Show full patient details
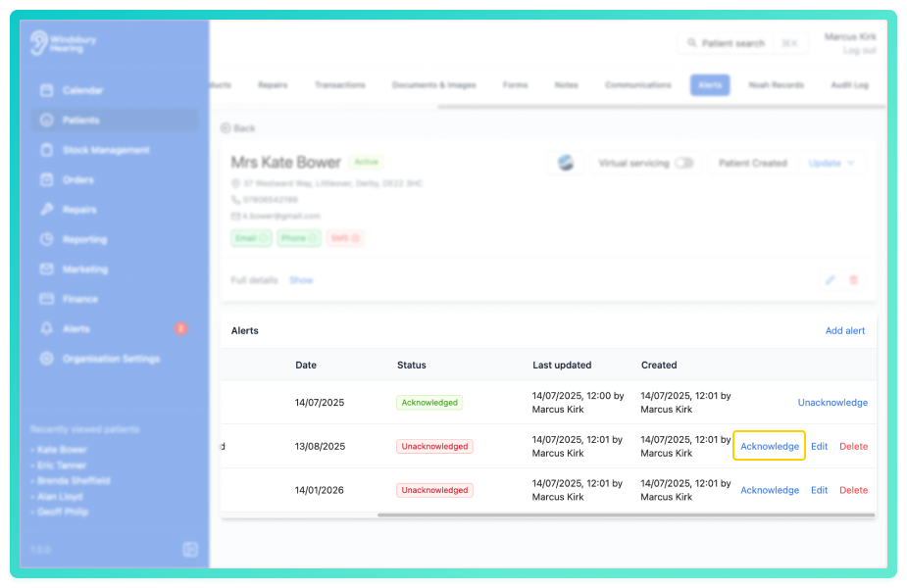This screenshot has height=588, width=907. click(301, 280)
